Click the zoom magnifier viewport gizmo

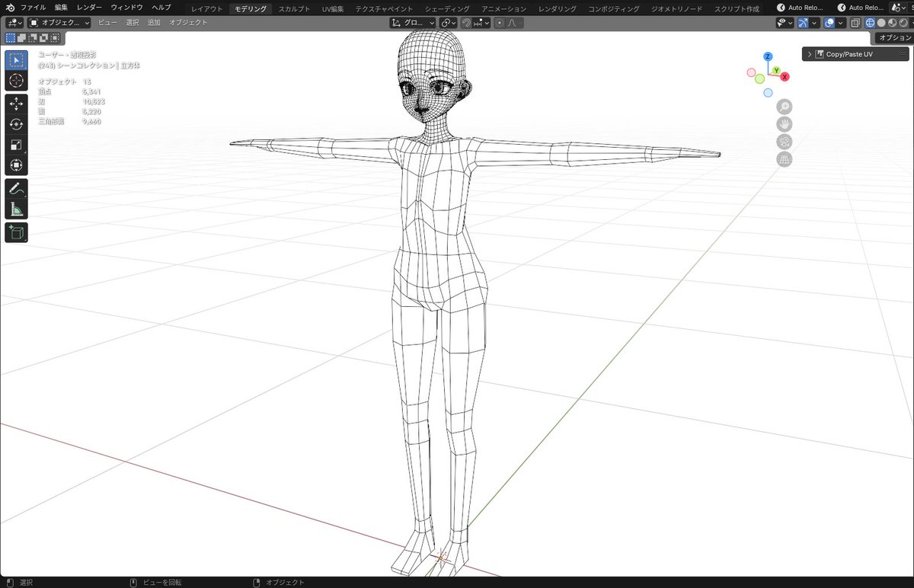click(x=784, y=107)
